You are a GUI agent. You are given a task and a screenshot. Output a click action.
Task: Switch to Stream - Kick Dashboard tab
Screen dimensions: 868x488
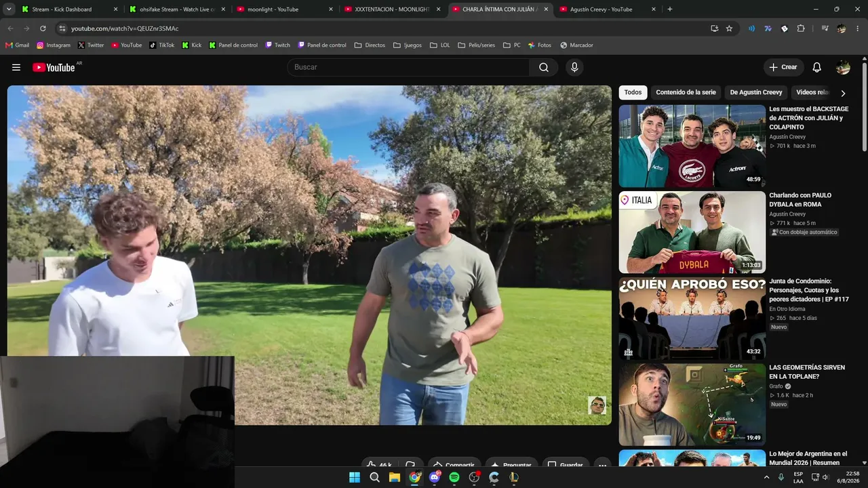click(68, 9)
